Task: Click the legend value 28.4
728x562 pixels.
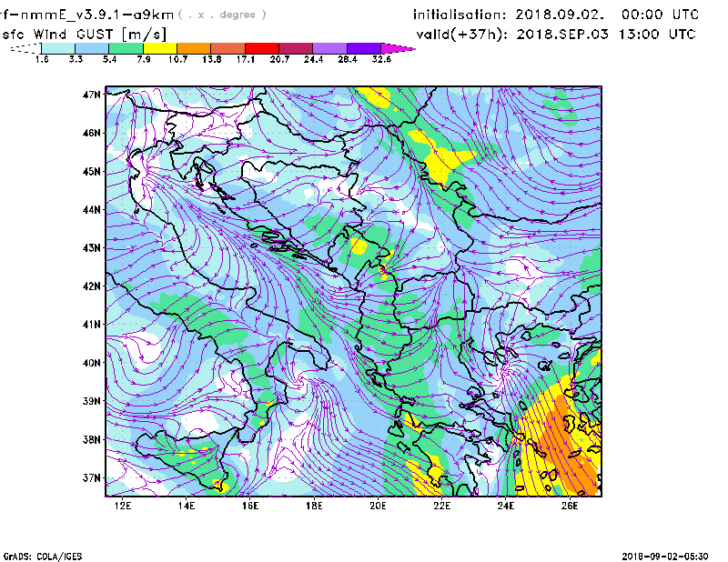Action: pos(348,59)
